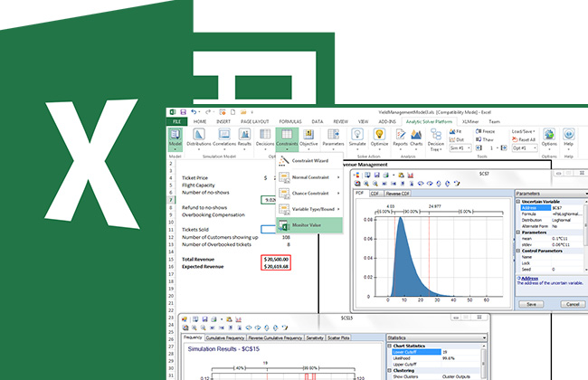Screen dimensions: 588x380
Task: Open the Options gear in ribbon
Action: [x=549, y=138]
